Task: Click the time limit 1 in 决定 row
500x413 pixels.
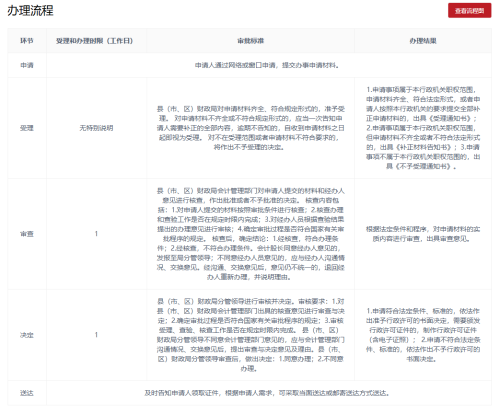Action: tap(96, 335)
